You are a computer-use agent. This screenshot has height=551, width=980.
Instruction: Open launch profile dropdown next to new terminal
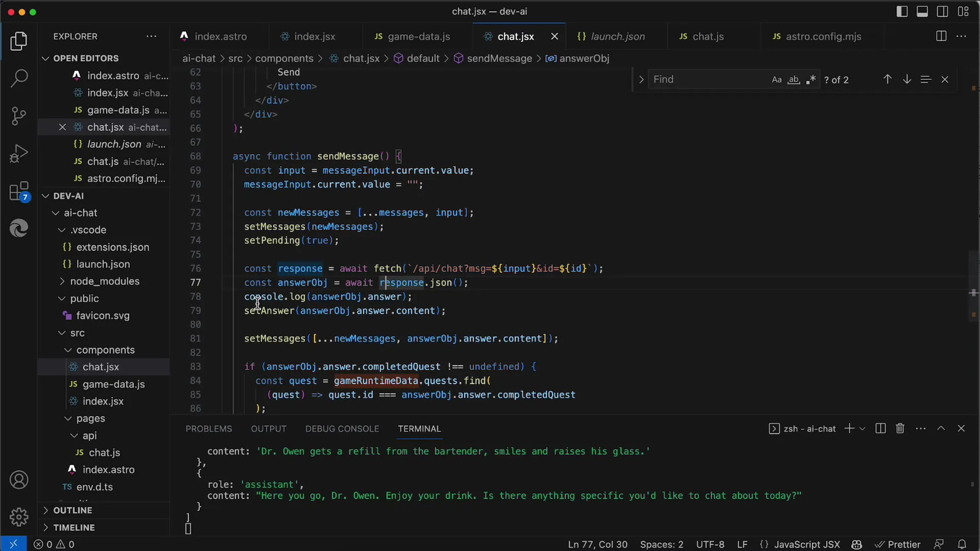862,428
